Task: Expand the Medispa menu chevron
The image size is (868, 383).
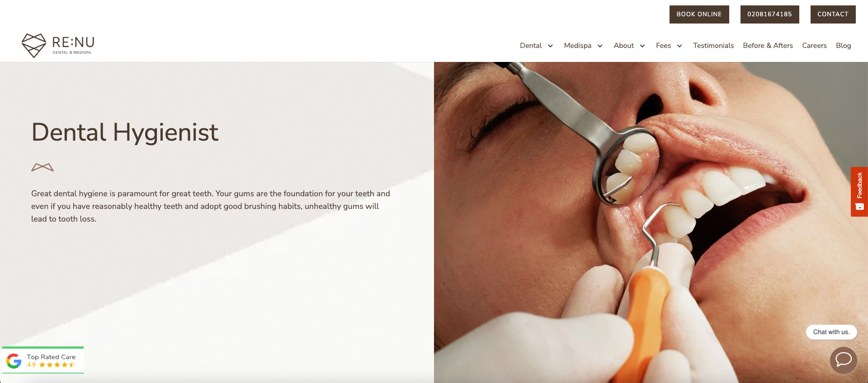Action: [600, 46]
